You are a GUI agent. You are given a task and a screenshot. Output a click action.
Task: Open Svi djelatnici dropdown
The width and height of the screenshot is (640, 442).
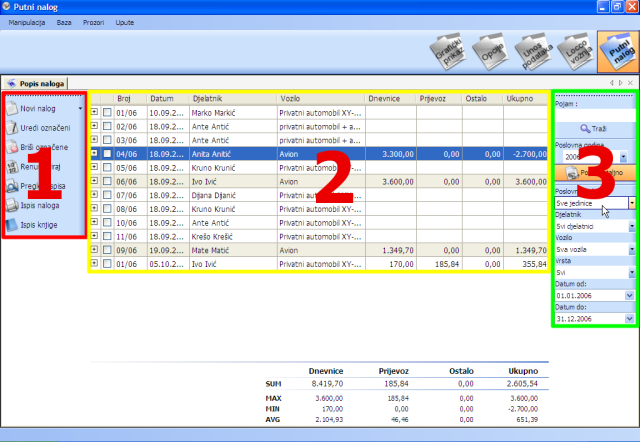pyautogui.click(x=632, y=226)
